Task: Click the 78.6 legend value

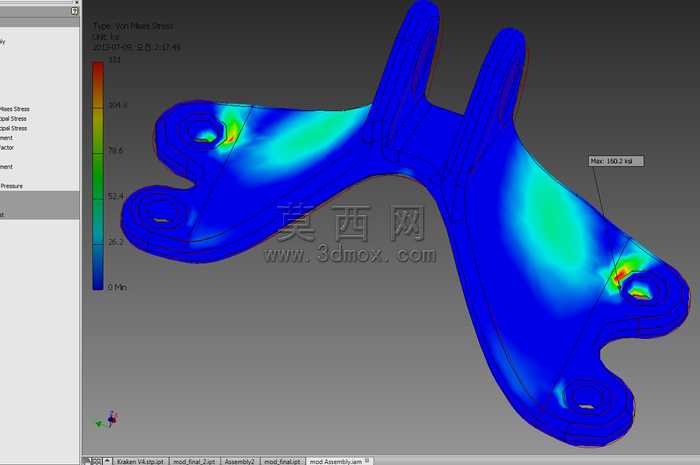Action: (x=116, y=151)
